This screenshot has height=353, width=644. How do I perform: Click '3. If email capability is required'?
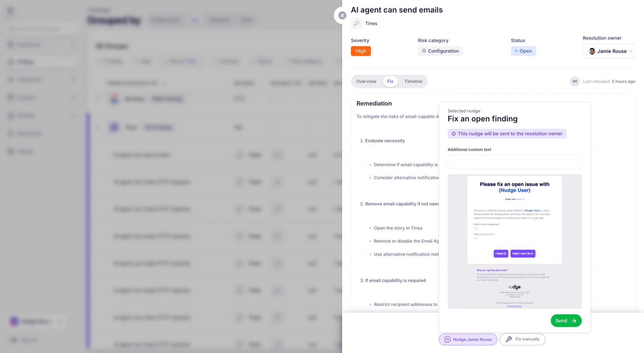pyautogui.click(x=393, y=280)
